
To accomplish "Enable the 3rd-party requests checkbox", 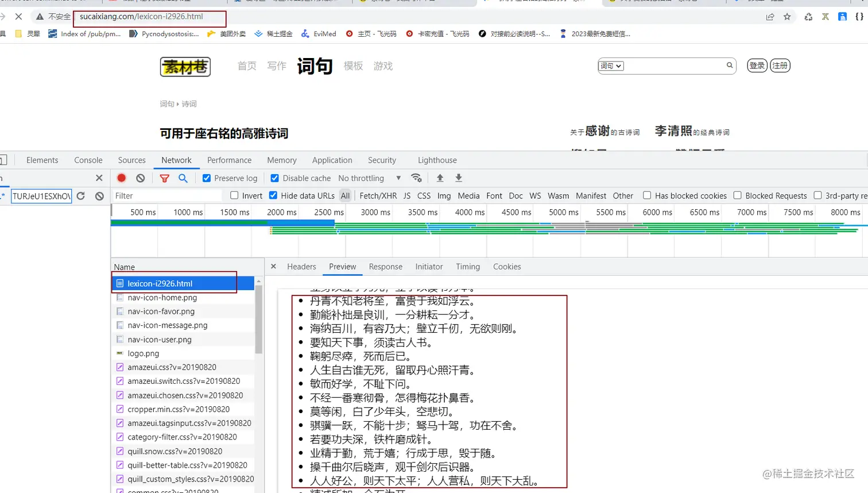I will tap(818, 195).
